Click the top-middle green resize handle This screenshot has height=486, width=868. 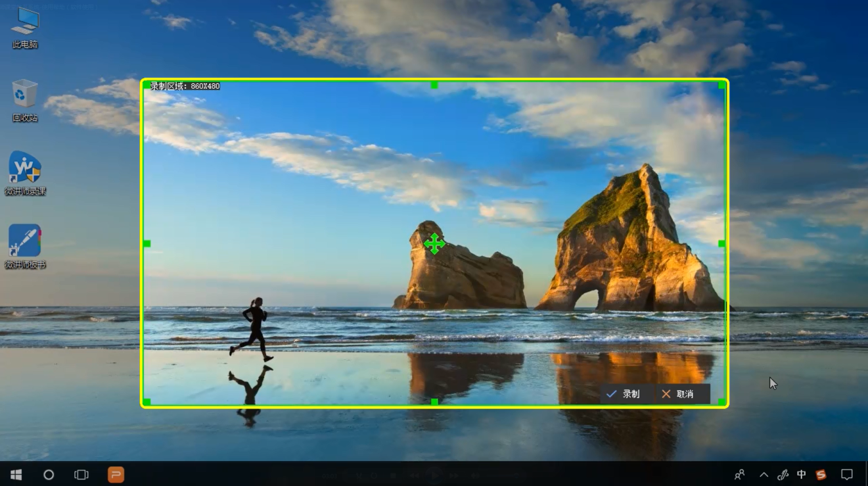click(x=434, y=85)
